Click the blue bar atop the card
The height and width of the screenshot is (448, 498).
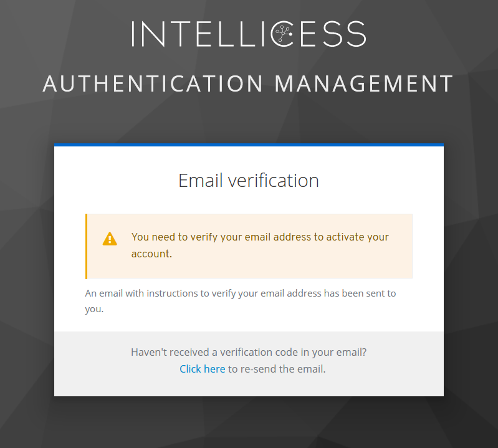[x=249, y=145]
